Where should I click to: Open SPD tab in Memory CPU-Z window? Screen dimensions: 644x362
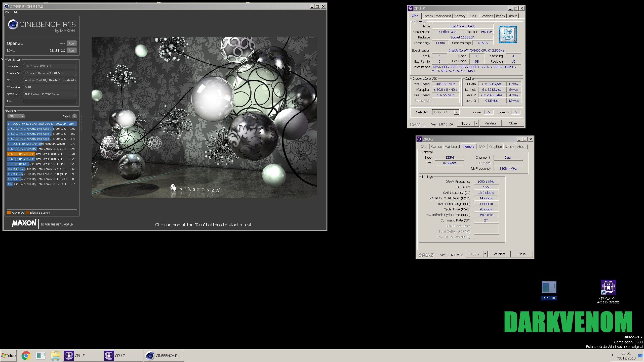tap(481, 147)
